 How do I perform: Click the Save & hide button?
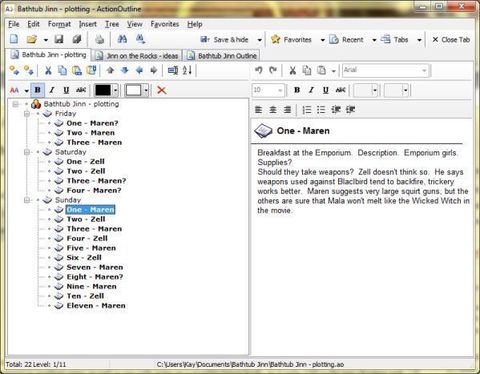(x=225, y=40)
